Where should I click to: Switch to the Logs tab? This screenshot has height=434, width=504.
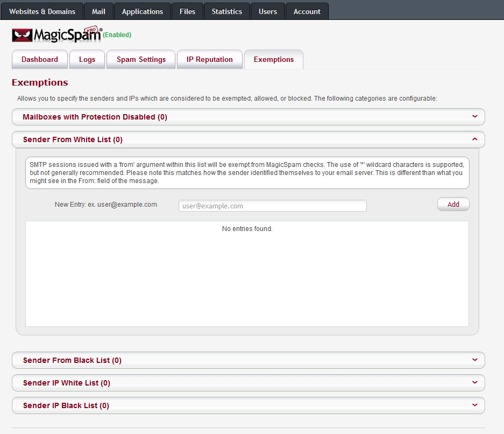tap(87, 60)
